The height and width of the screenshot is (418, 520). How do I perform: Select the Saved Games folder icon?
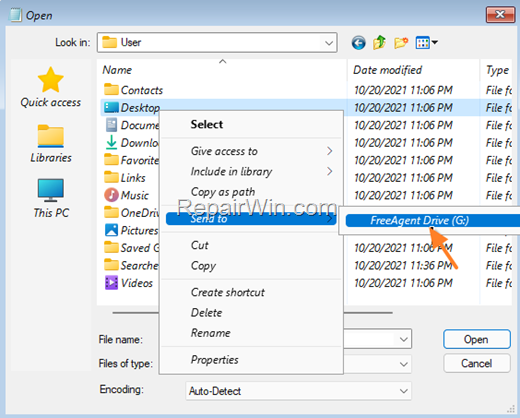(111, 248)
